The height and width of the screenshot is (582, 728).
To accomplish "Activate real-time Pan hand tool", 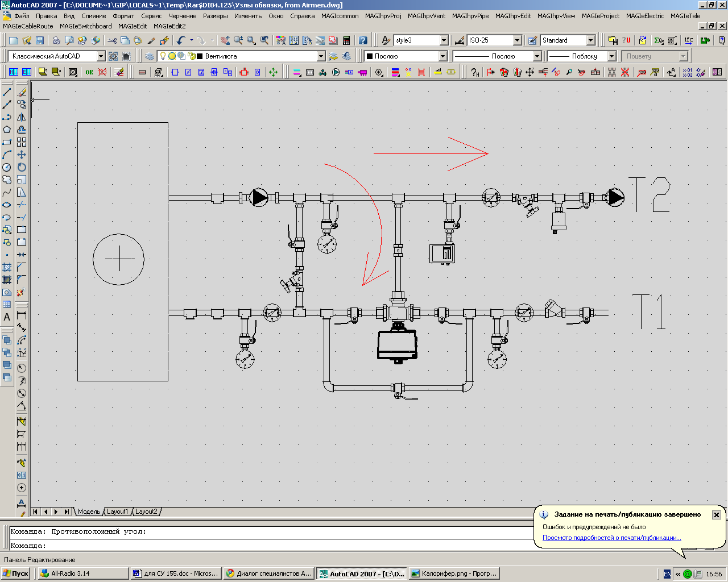I will [x=225, y=40].
